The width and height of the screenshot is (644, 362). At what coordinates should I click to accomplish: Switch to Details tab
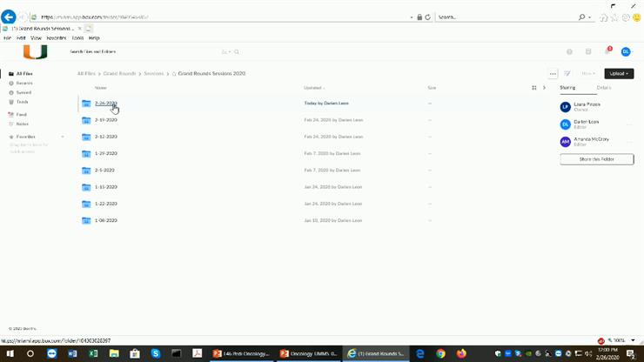[x=604, y=88]
